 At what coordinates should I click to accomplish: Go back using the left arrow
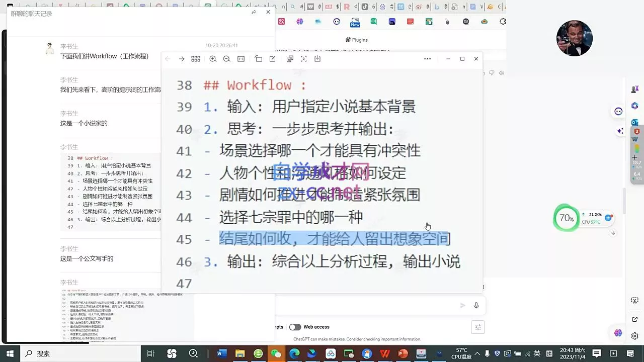pos(168,59)
